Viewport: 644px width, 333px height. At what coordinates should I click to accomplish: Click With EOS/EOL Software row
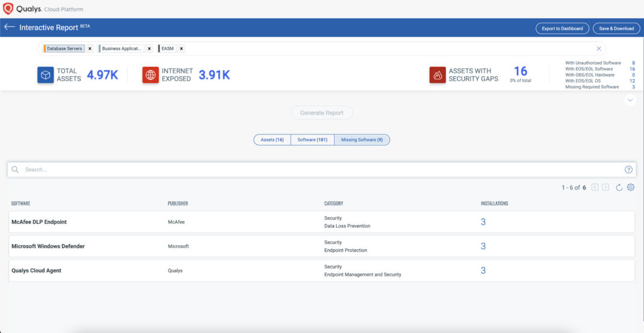pos(600,69)
